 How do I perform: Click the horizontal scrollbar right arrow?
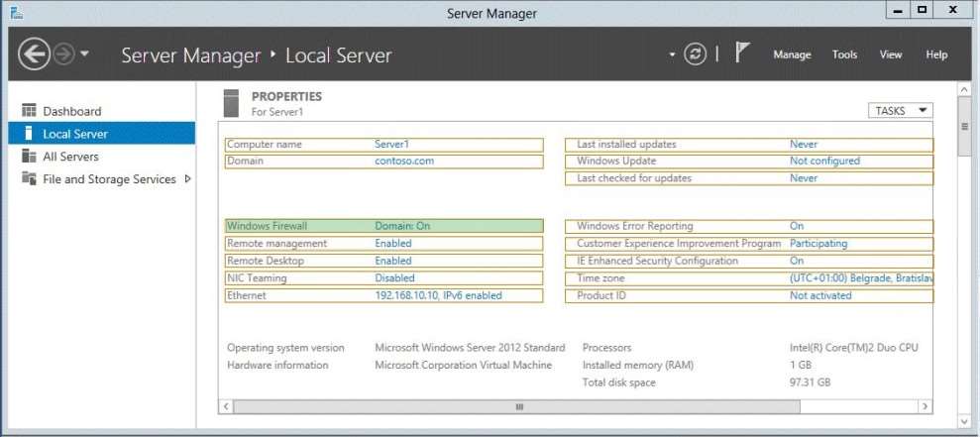925,407
